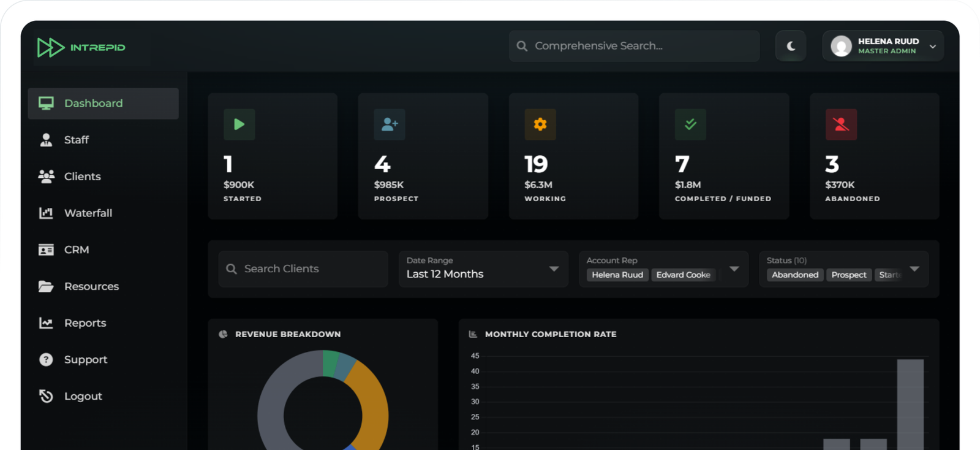Click the Completed/Funded checkmark icon

[690, 124]
